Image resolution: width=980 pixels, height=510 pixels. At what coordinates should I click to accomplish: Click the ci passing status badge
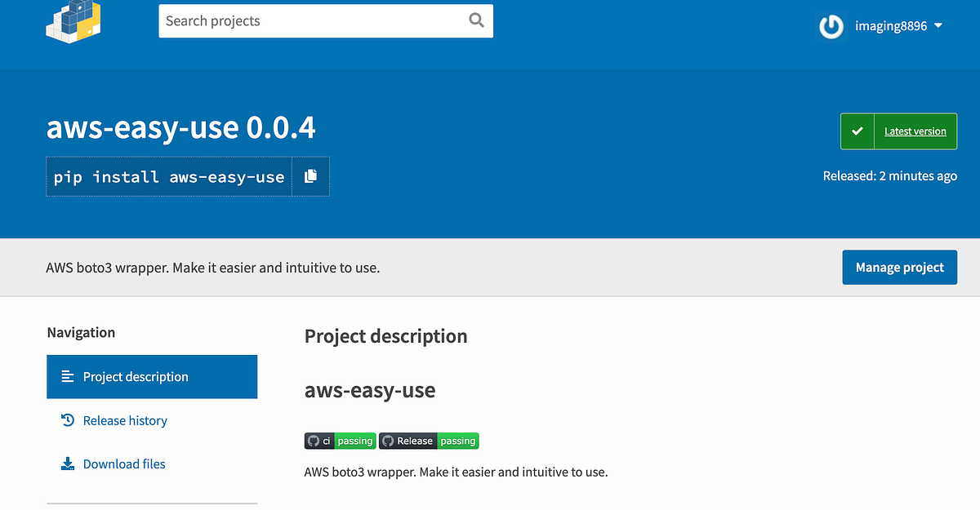[340, 440]
